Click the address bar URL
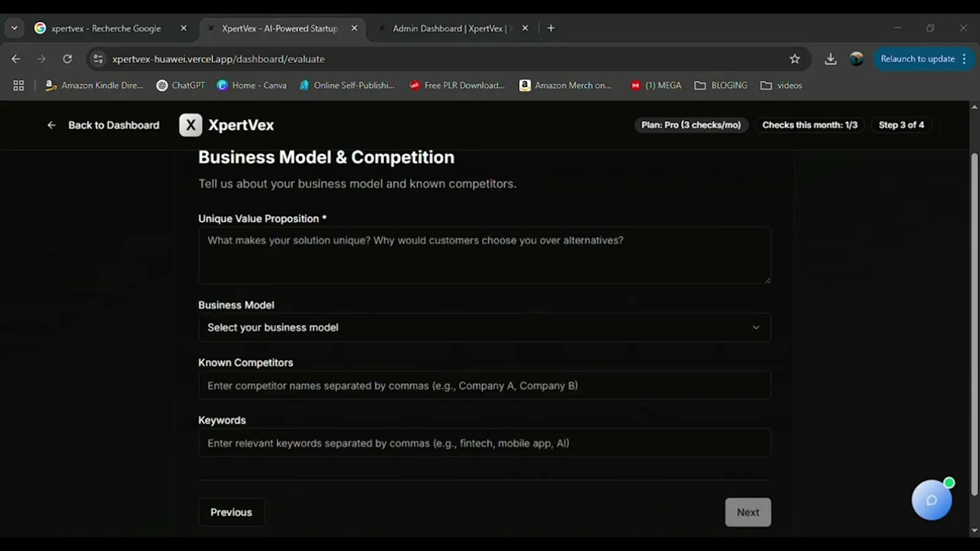The height and width of the screenshot is (551, 980). (x=219, y=59)
